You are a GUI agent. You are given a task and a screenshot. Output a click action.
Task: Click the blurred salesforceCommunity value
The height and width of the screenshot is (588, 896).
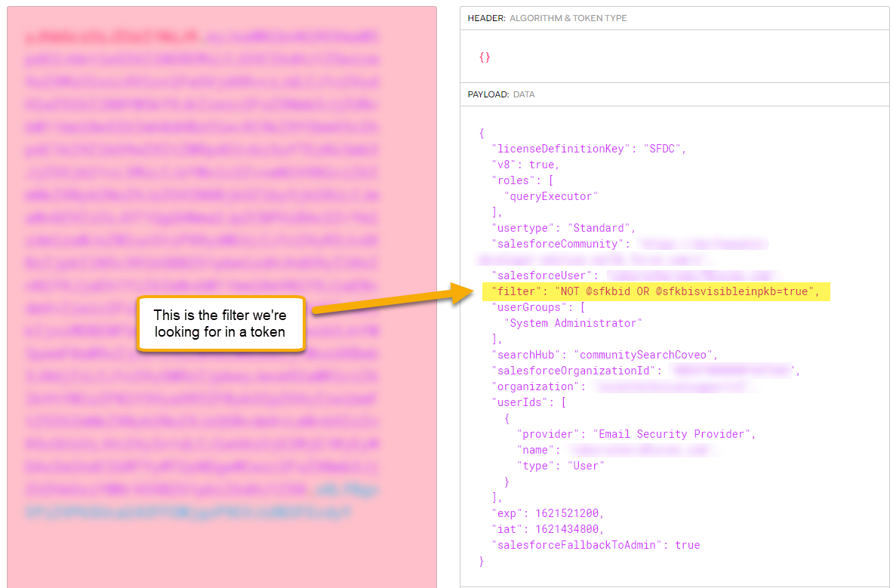click(x=702, y=243)
